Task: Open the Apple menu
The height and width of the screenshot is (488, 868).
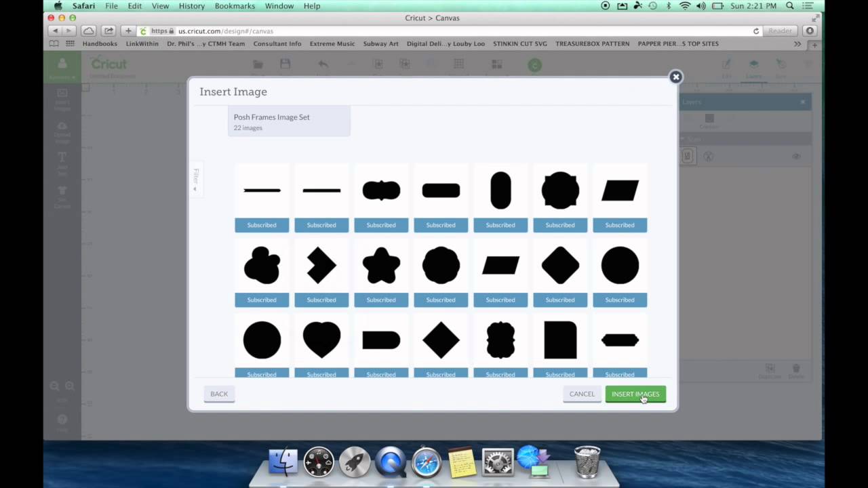Action: tap(58, 6)
